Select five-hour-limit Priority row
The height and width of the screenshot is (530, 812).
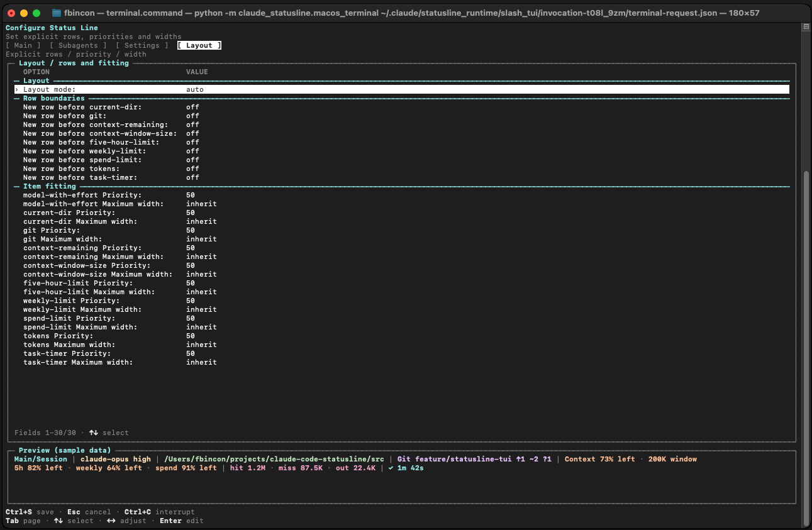[401, 283]
